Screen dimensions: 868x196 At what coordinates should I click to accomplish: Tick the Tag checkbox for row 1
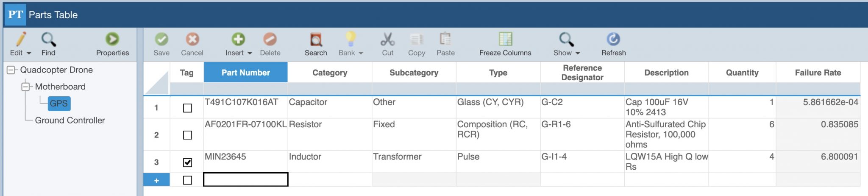pyautogui.click(x=187, y=108)
